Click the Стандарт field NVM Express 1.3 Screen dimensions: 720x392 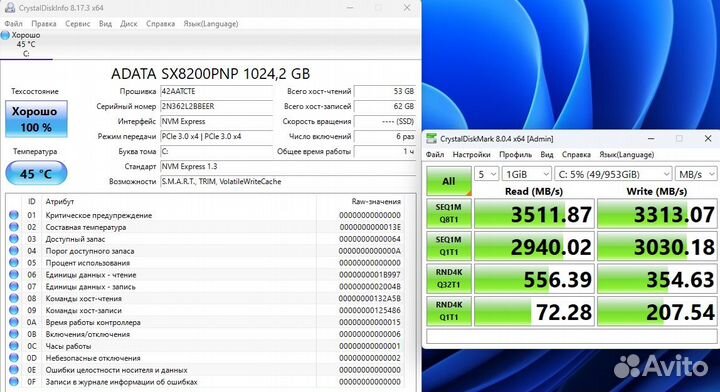click(x=288, y=166)
